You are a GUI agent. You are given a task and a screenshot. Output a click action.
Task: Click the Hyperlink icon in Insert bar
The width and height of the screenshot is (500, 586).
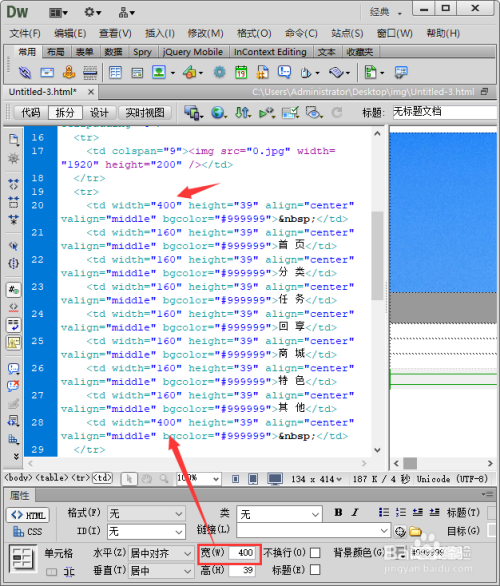(x=25, y=72)
